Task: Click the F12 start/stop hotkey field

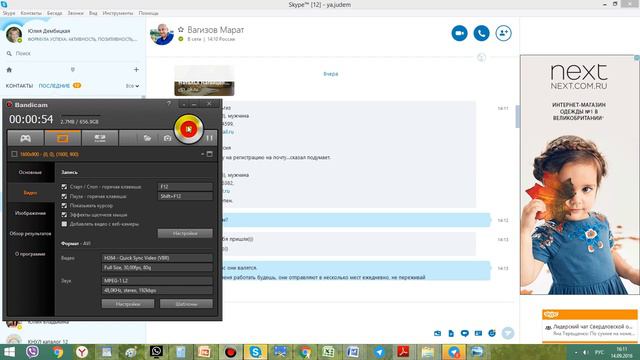Action: [185, 187]
